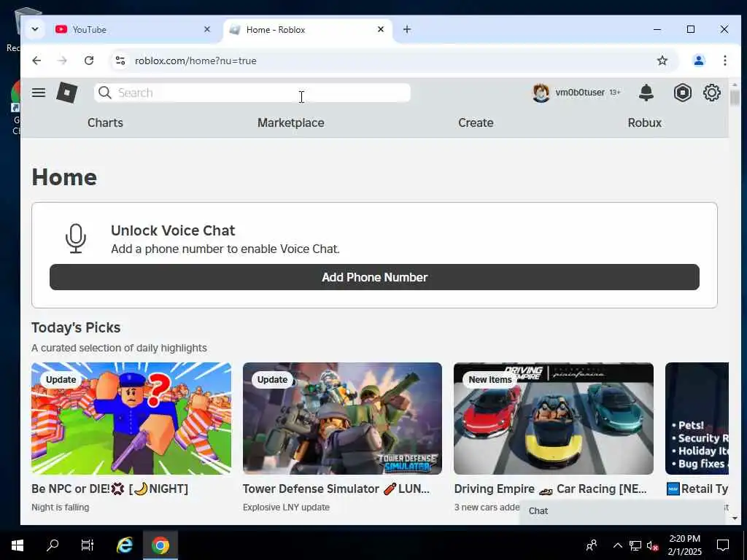The image size is (747, 560).
Task: Reload the Roblox page
Action: (x=89, y=61)
